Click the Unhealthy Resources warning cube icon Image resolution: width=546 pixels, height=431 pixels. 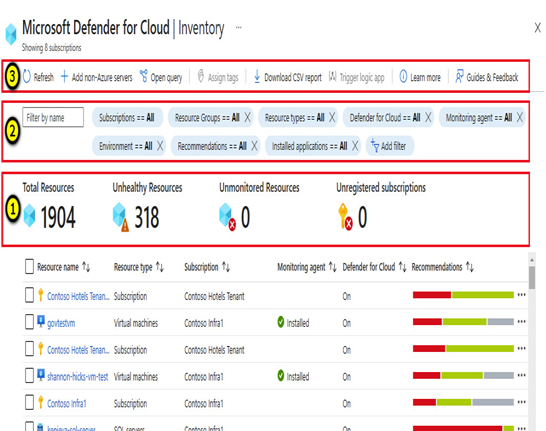[x=120, y=217]
